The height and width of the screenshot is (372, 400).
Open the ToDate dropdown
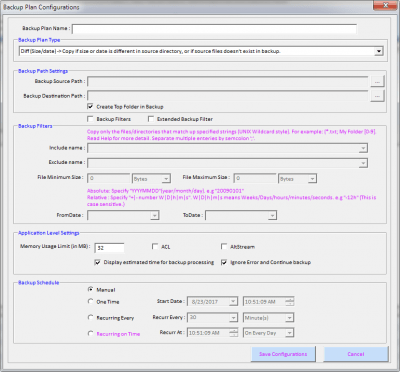coord(272,216)
